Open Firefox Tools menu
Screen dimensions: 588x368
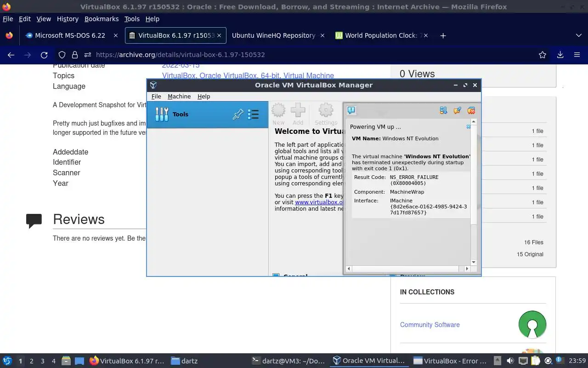[x=132, y=19]
